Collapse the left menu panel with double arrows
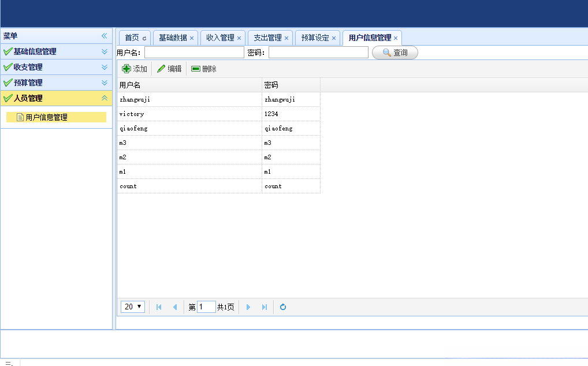 105,35
